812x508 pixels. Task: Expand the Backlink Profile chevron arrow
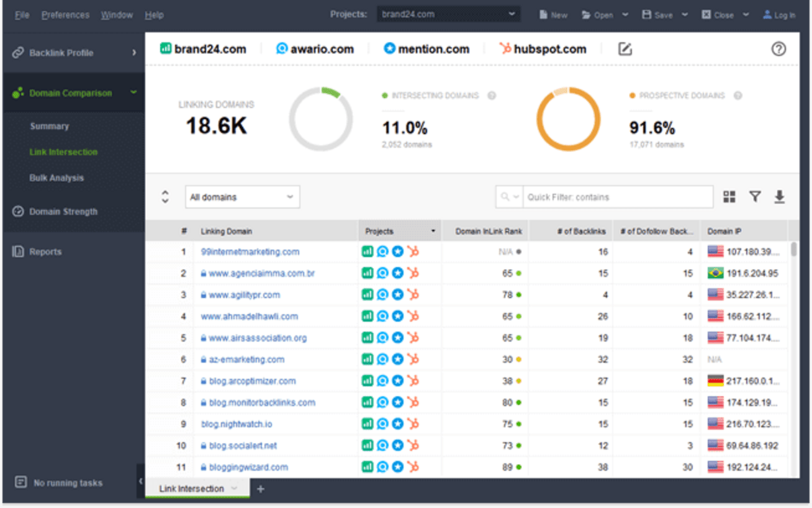pyautogui.click(x=133, y=53)
